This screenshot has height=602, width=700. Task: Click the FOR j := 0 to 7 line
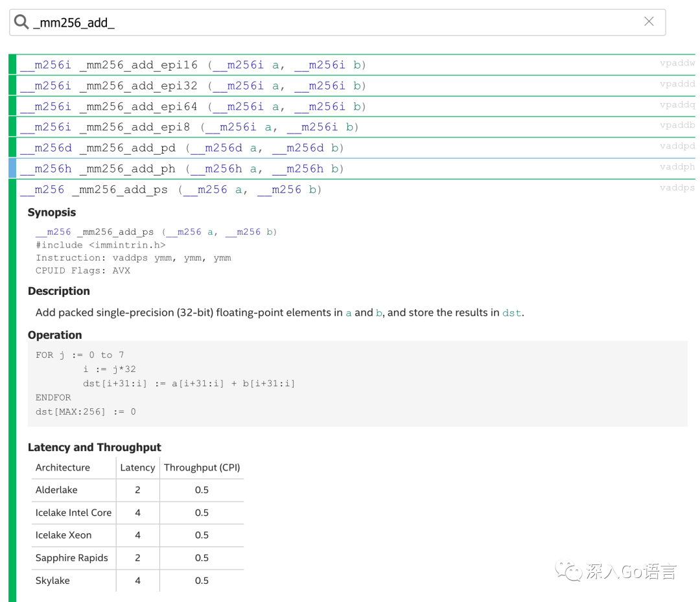click(x=80, y=354)
